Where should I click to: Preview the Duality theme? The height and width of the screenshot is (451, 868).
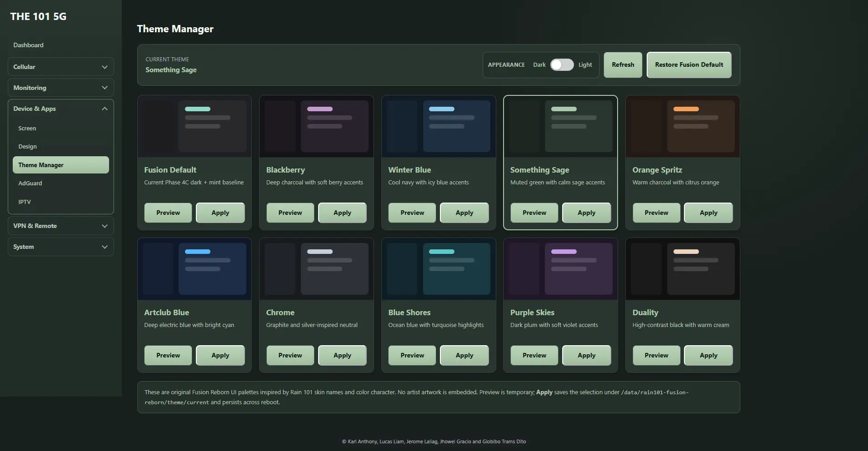coord(656,355)
